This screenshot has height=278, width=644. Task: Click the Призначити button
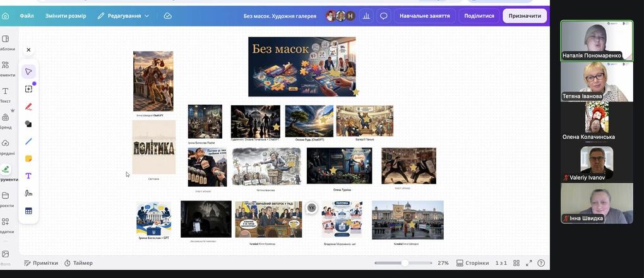pyautogui.click(x=525, y=16)
